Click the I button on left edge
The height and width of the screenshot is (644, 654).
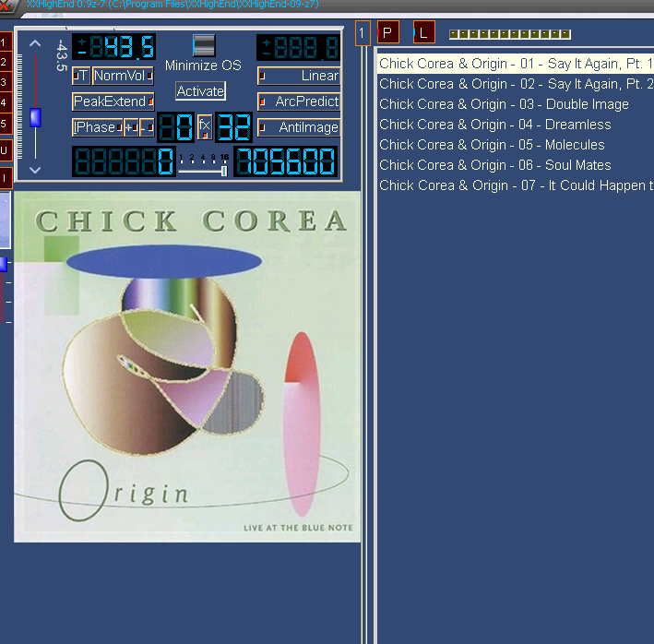click(x=5, y=178)
